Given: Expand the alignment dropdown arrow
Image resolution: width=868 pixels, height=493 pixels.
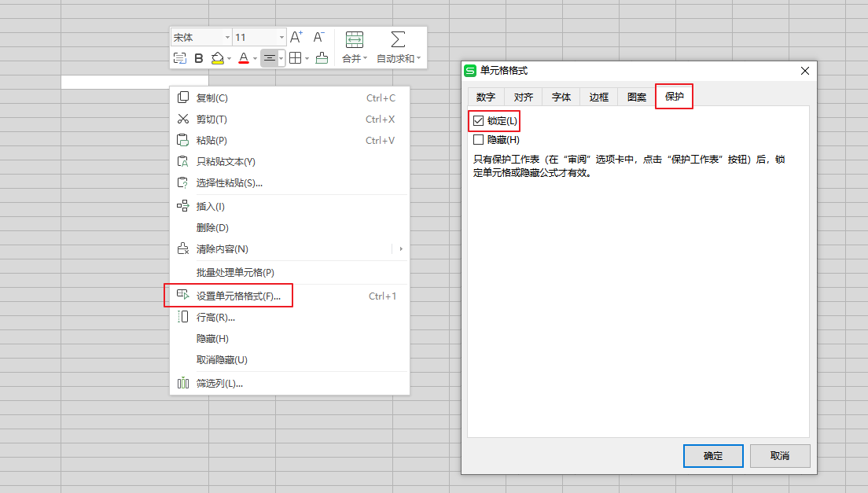Looking at the screenshot, I should 281,59.
